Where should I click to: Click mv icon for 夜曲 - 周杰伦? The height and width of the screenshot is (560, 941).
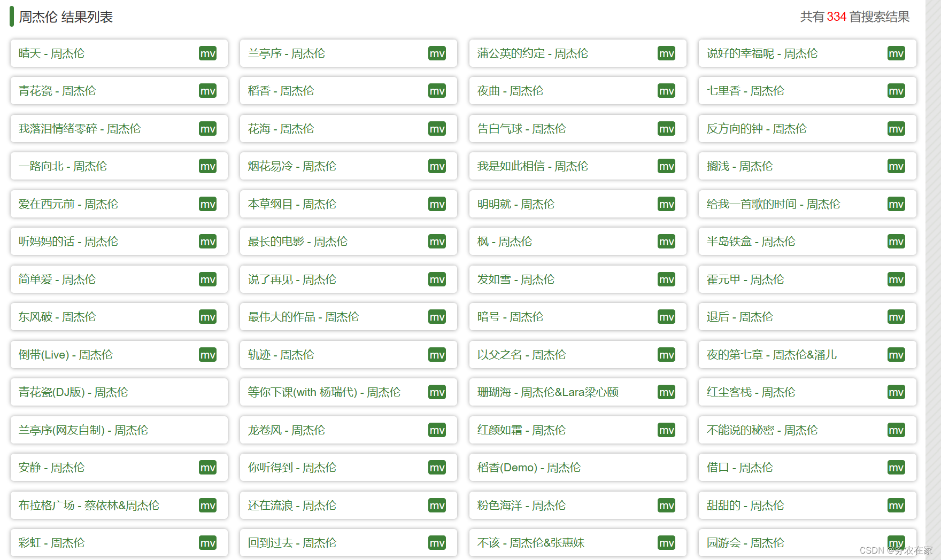tap(666, 91)
